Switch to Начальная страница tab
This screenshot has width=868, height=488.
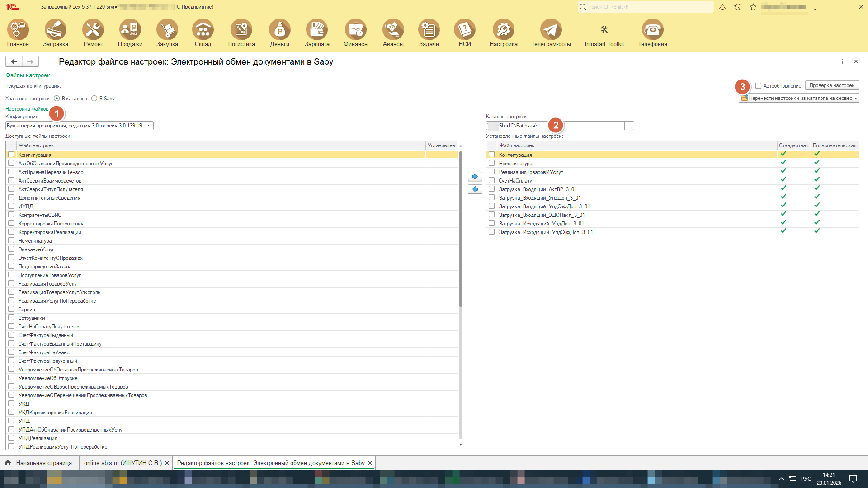pos(43,463)
